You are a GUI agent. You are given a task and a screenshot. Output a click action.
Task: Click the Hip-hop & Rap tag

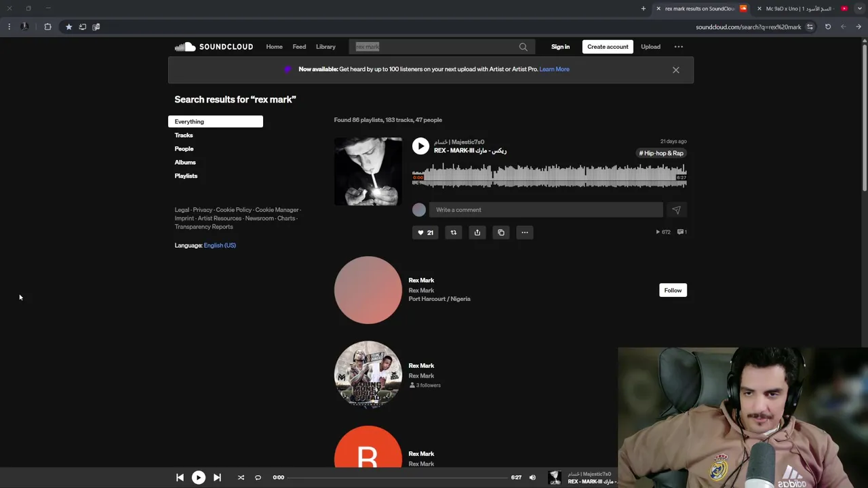pyautogui.click(x=661, y=153)
